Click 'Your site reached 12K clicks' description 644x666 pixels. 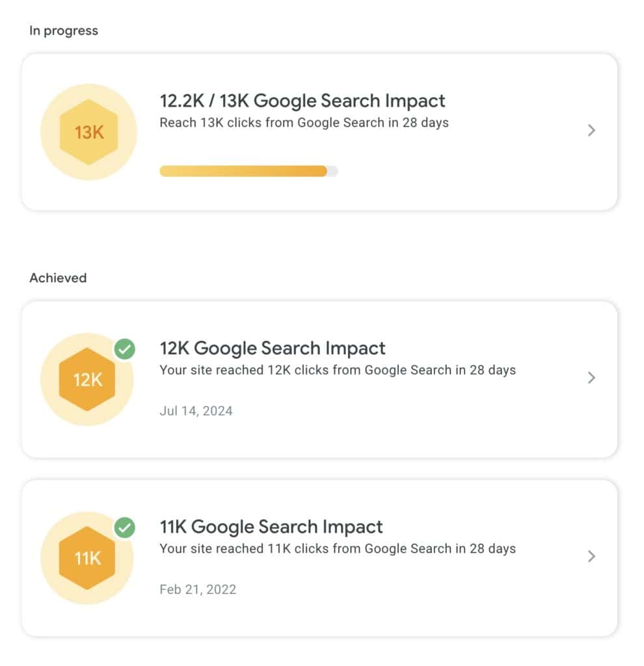(338, 370)
